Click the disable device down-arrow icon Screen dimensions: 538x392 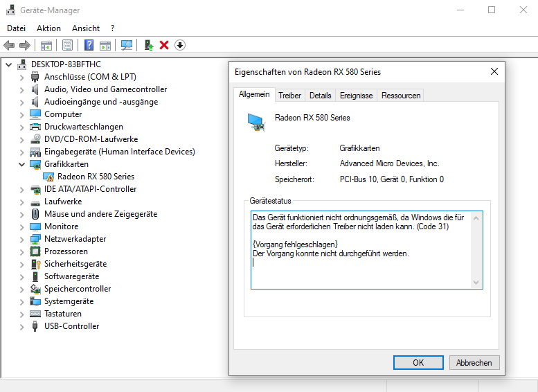180,45
